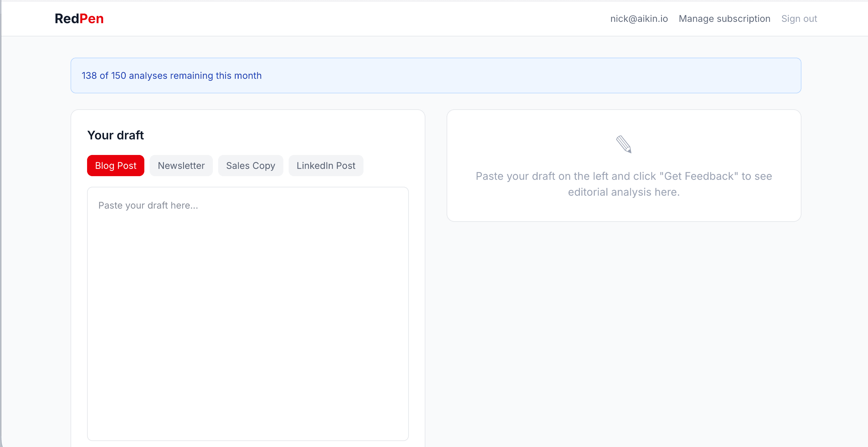This screenshot has width=868, height=447.
Task: Click the RedPen logo
Action: [x=79, y=18]
